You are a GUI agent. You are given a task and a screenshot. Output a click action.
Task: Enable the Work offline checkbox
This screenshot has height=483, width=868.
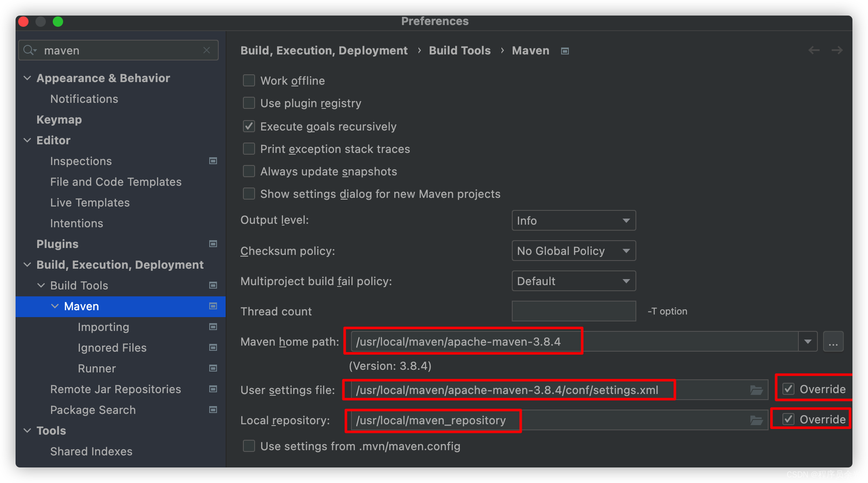[249, 80]
